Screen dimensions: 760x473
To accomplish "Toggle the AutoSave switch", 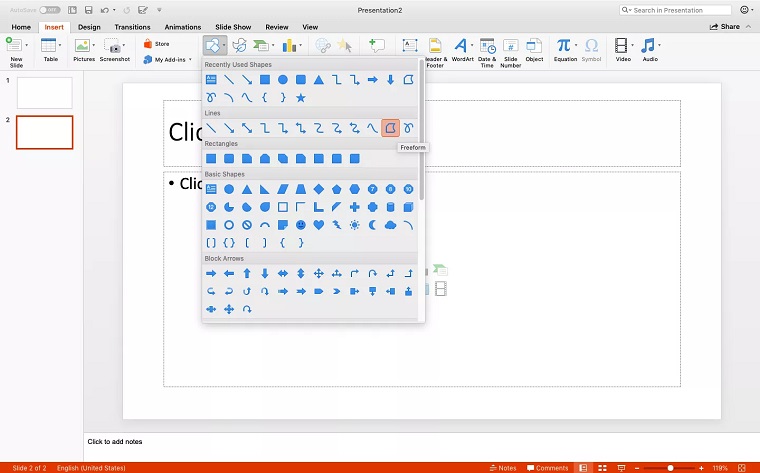I will 49,10.
